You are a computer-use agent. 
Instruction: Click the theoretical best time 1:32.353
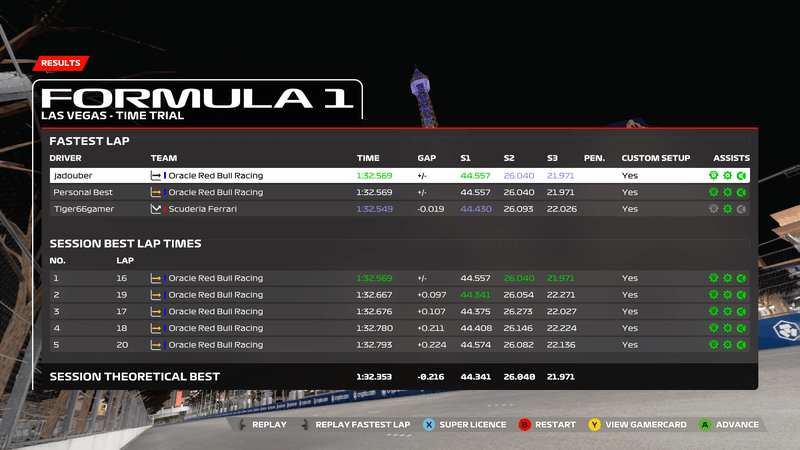(374, 377)
